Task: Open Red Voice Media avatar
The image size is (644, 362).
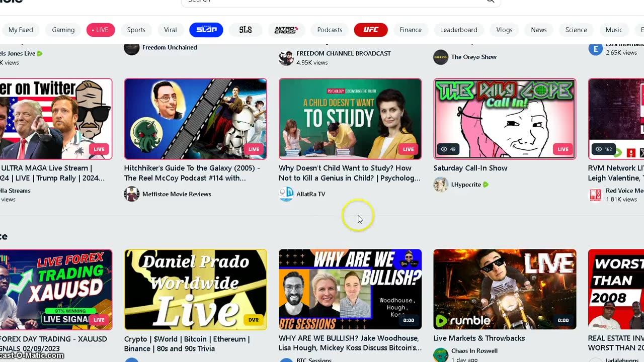Action: click(x=596, y=195)
